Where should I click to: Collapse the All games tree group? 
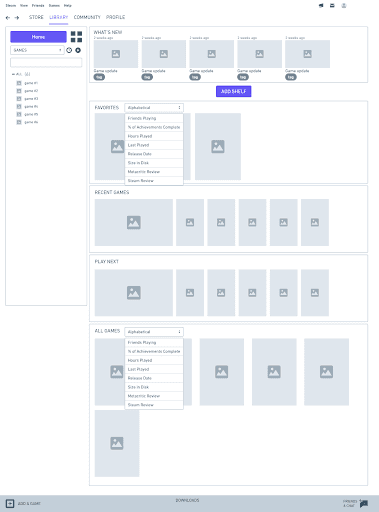13,74
